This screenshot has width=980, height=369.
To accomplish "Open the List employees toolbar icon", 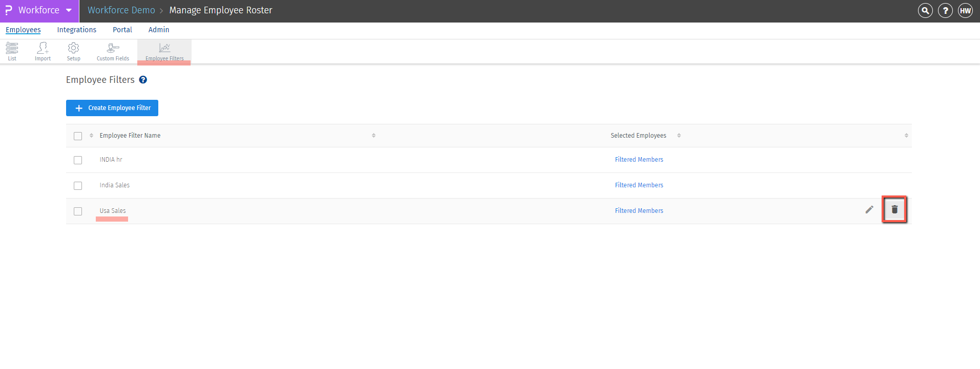I will click(12, 51).
